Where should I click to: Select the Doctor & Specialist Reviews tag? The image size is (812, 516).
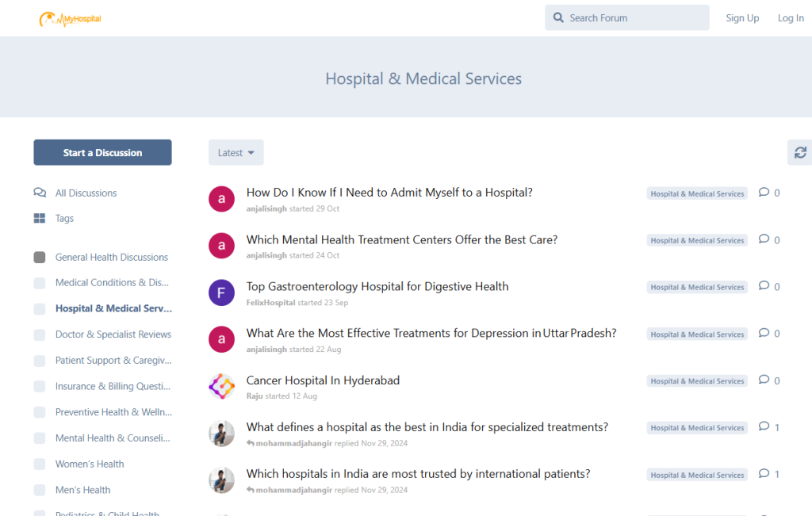[x=113, y=334]
